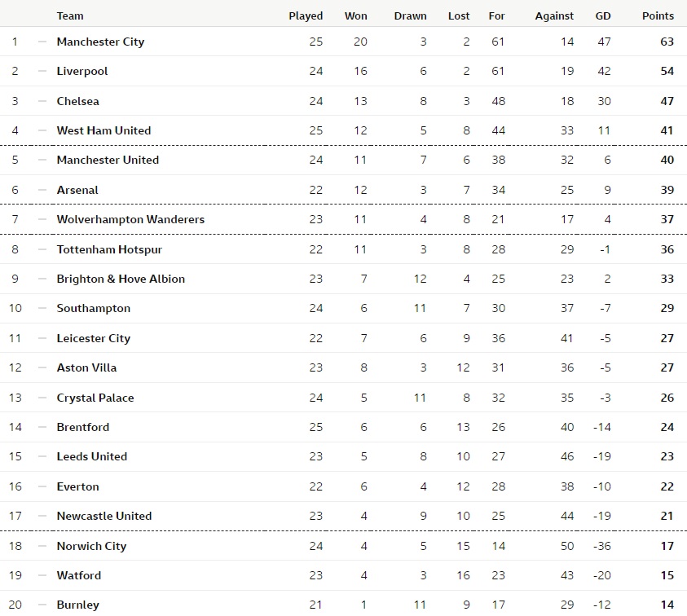The width and height of the screenshot is (687, 616).
Task: Click the movement indicator dash beside Manchester City
Action: 42,42
